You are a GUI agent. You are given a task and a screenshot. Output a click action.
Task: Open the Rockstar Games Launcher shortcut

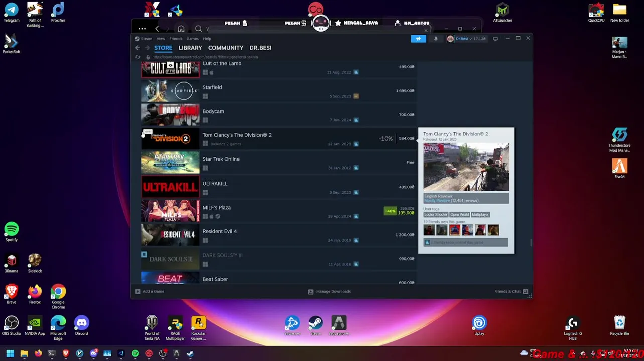[x=198, y=328]
